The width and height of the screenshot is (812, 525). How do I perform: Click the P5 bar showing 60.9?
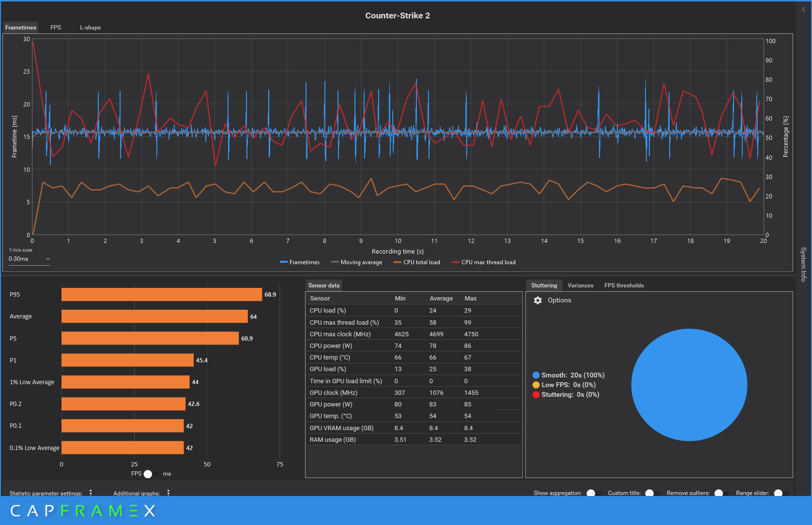[150, 338]
